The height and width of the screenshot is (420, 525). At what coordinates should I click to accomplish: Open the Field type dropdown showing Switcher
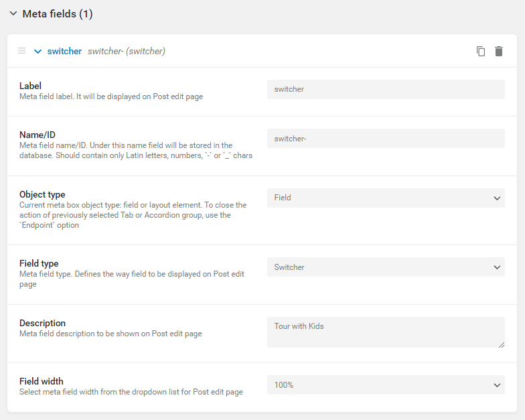(x=386, y=267)
